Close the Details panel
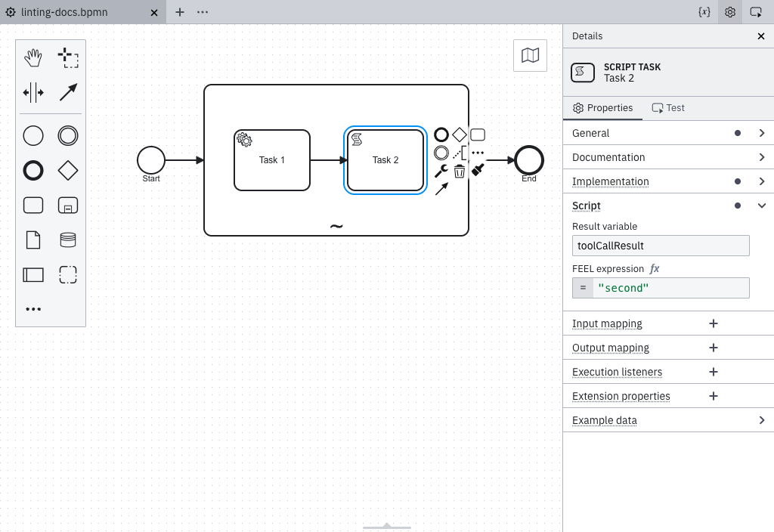 pyautogui.click(x=761, y=36)
